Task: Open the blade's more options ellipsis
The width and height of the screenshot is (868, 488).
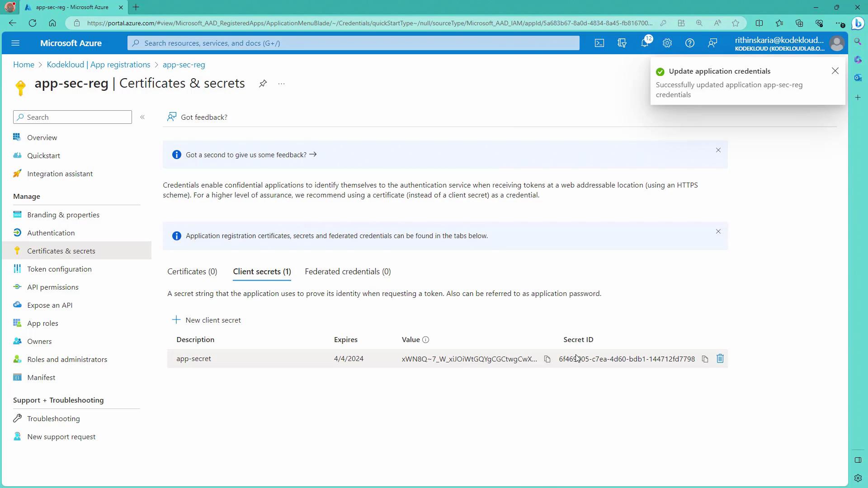Action: click(x=282, y=84)
